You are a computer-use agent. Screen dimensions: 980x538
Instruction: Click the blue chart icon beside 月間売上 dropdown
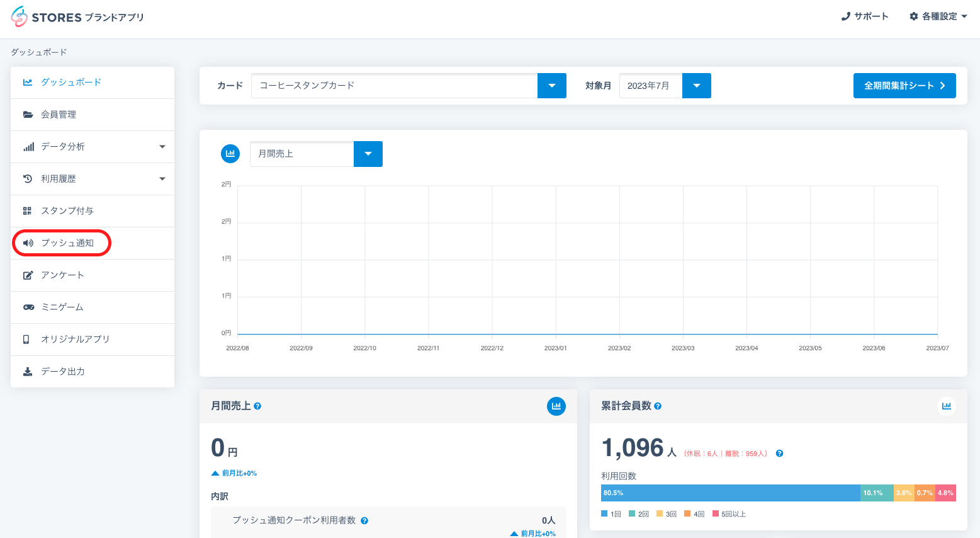pyautogui.click(x=230, y=154)
